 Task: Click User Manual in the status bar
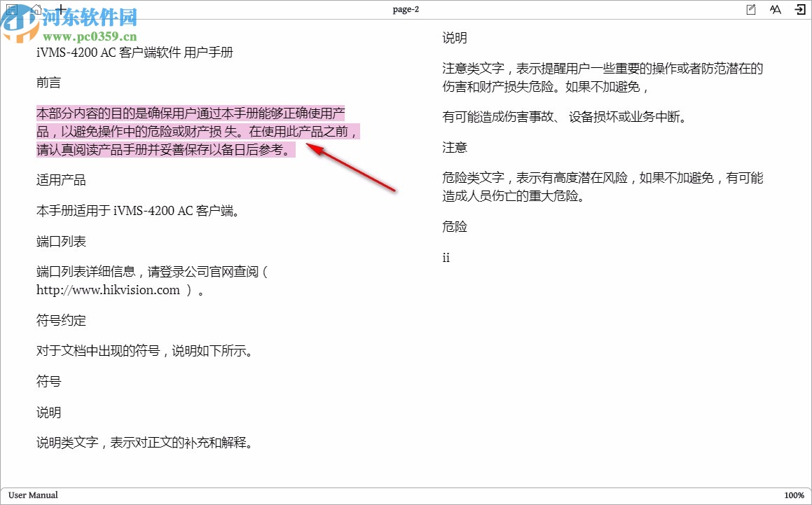click(32, 495)
